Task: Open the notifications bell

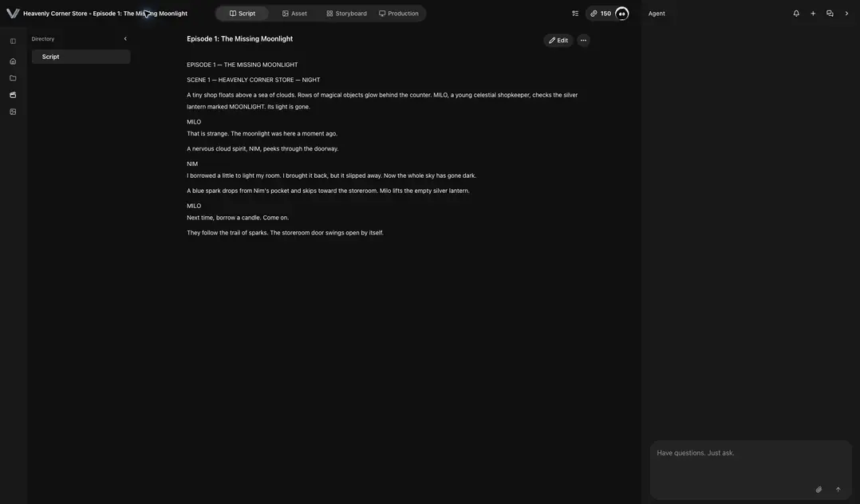Action: pyautogui.click(x=796, y=14)
